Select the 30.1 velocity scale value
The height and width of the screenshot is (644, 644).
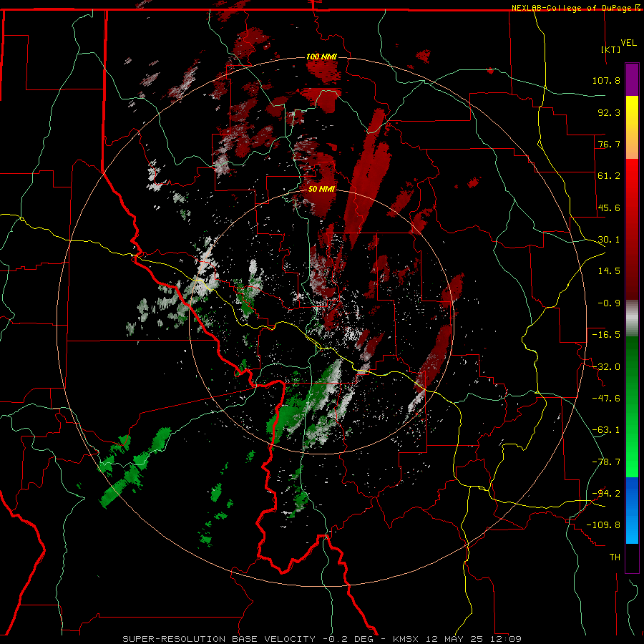coord(609,240)
